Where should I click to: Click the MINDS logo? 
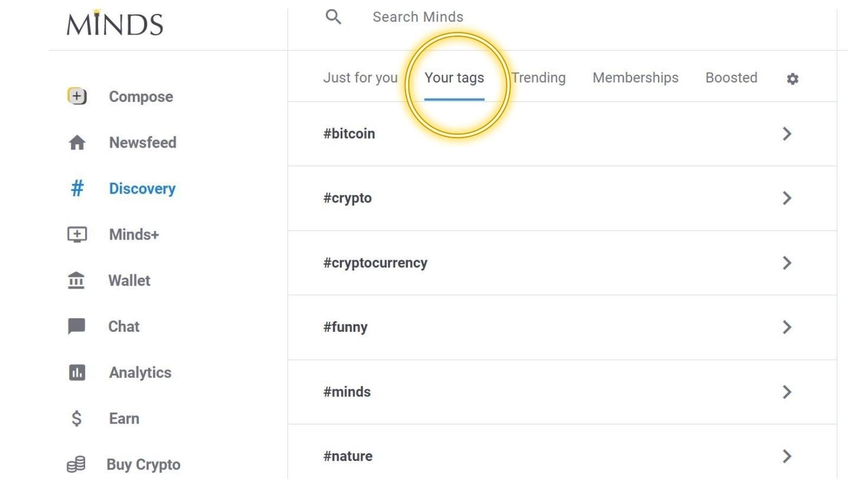(114, 23)
